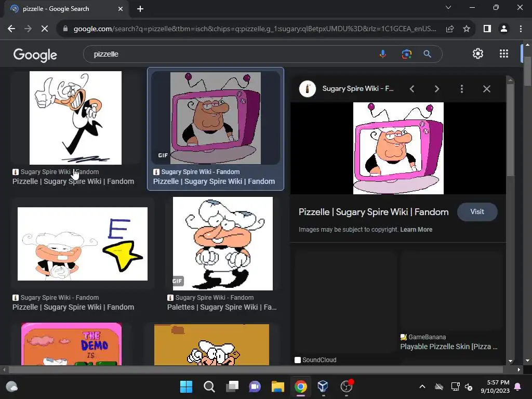The height and width of the screenshot is (399, 532).
Task: Open the Learn More copyright link
Action: click(x=416, y=230)
